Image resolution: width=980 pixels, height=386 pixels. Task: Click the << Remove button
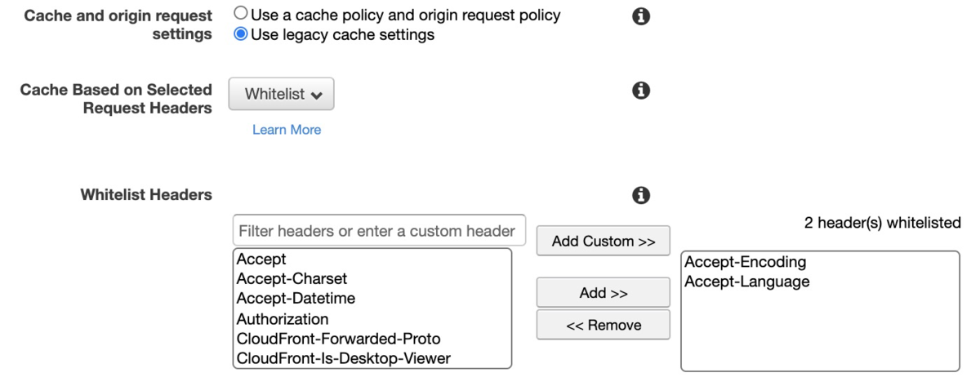603,325
